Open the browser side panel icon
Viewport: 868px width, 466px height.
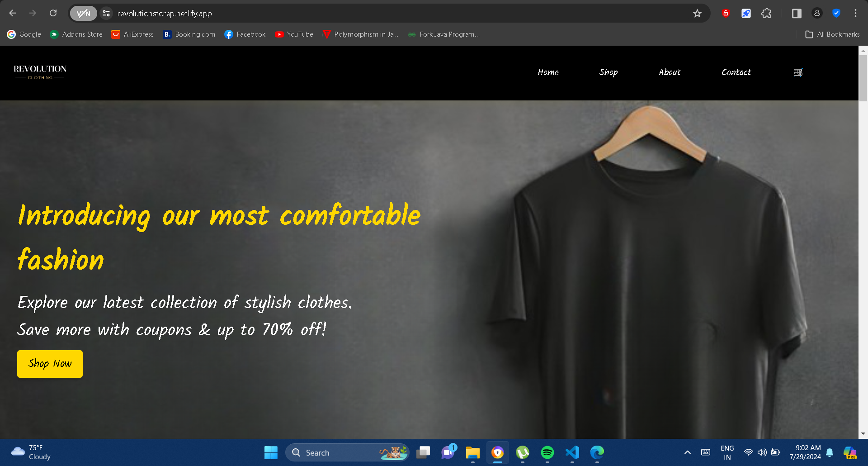[797, 14]
